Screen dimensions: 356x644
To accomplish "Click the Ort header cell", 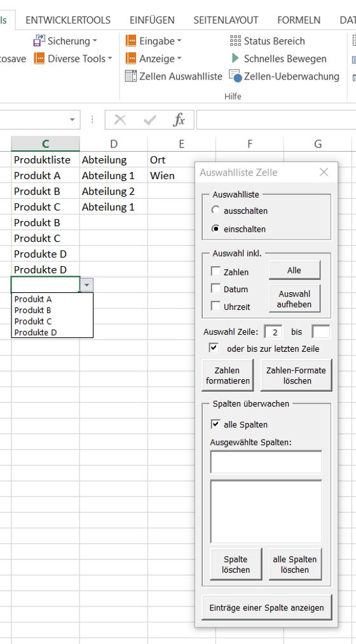I will point(181,160).
